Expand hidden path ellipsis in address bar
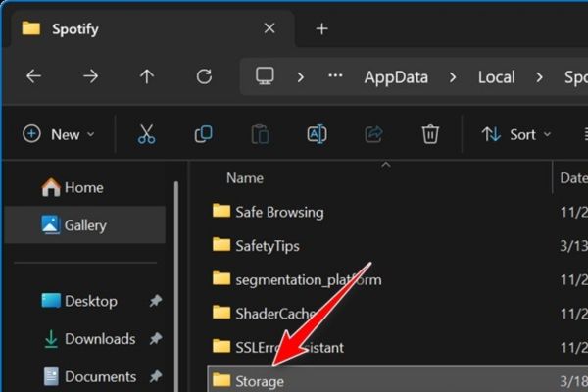 pyautogui.click(x=334, y=76)
